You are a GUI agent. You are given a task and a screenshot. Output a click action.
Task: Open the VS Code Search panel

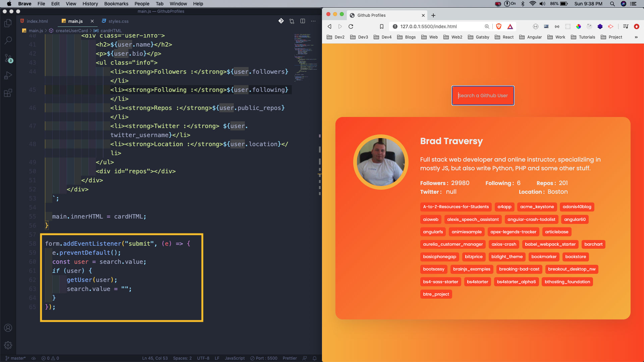8,41
